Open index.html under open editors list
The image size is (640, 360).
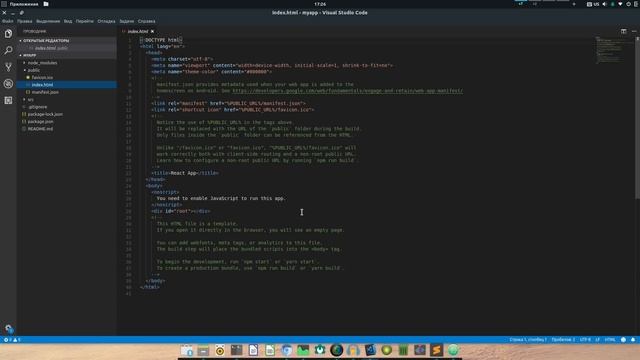pyautogui.click(x=67, y=48)
